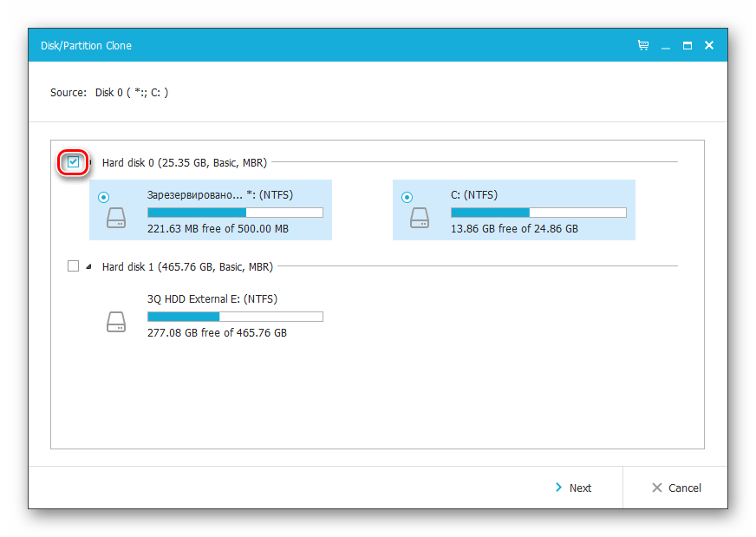Select the Hard disk 0 header label
This screenshot has width=756, height=537.
coord(184,162)
